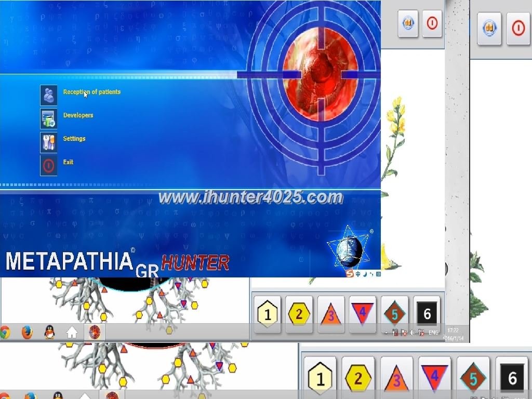Open QQ penguin app on the inner taskbar
Image resolution: width=532 pixels, height=399 pixels.
click(x=49, y=332)
